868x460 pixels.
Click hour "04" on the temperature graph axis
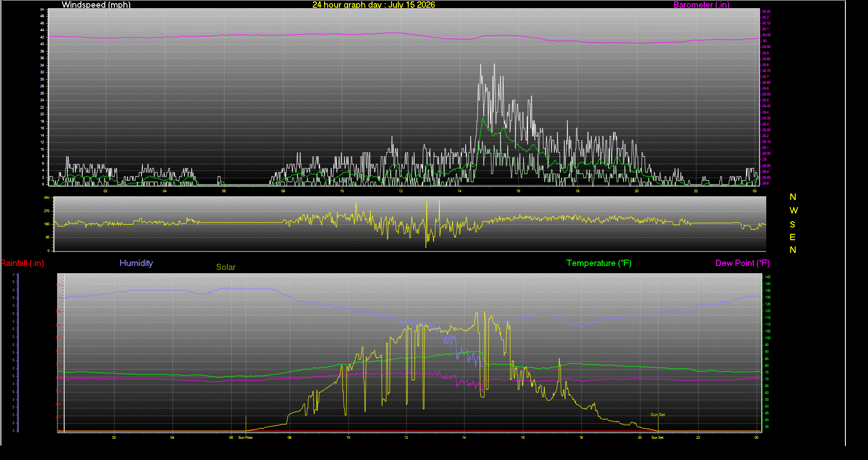pyautogui.click(x=172, y=437)
